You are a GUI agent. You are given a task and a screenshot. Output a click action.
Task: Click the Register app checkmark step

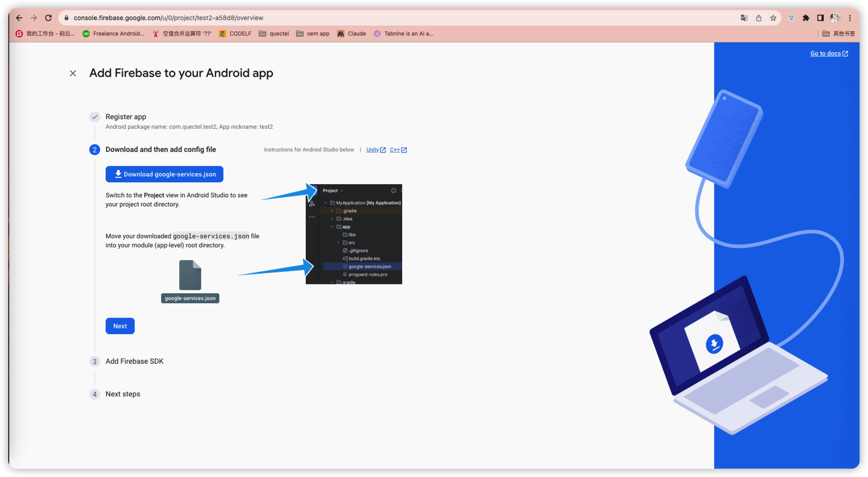click(95, 117)
